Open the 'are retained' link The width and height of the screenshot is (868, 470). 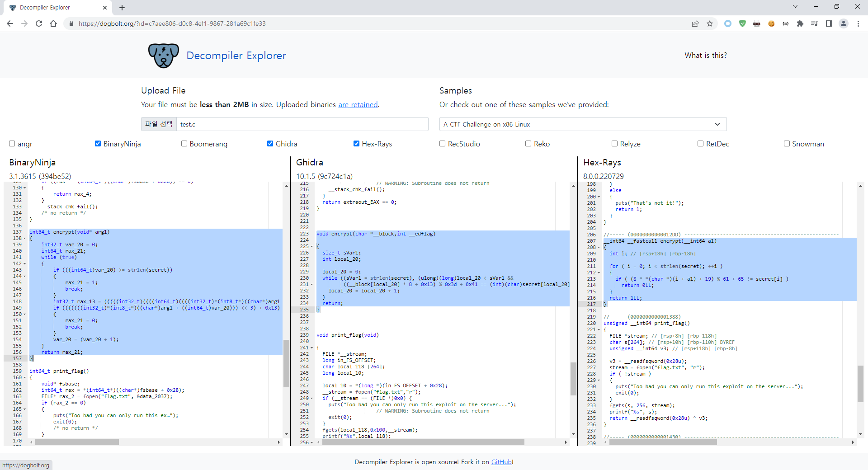(x=358, y=104)
